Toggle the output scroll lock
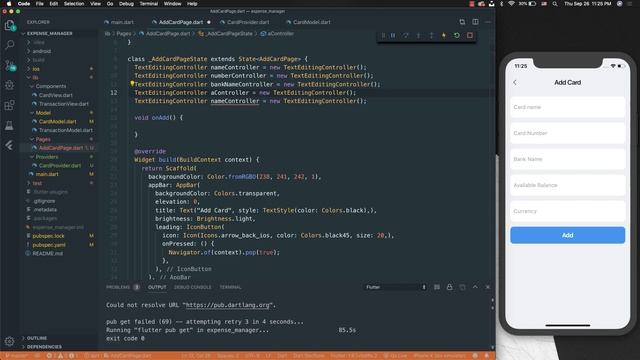The image size is (640, 360). tap(449, 287)
